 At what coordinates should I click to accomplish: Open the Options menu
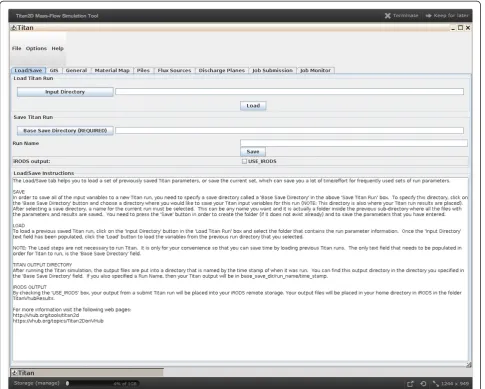[x=36, y=48]
